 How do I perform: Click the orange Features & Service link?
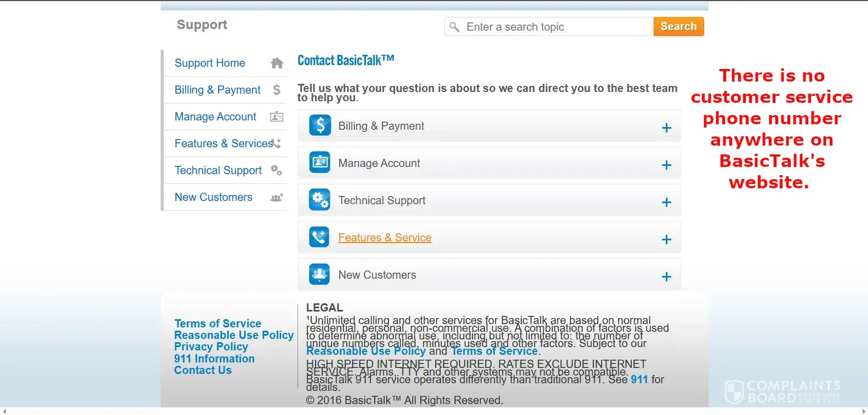pyautogui.click(x=385, y=238)
